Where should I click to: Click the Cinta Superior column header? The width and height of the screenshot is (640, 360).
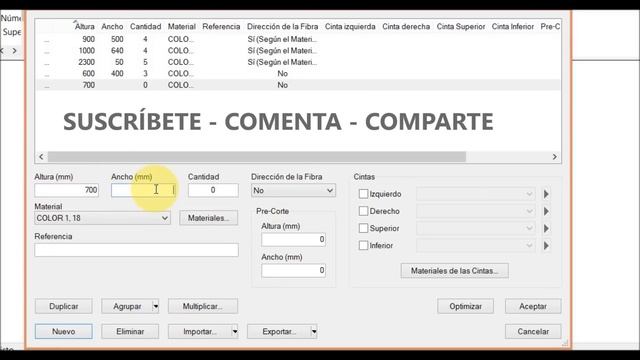point(461,27)
